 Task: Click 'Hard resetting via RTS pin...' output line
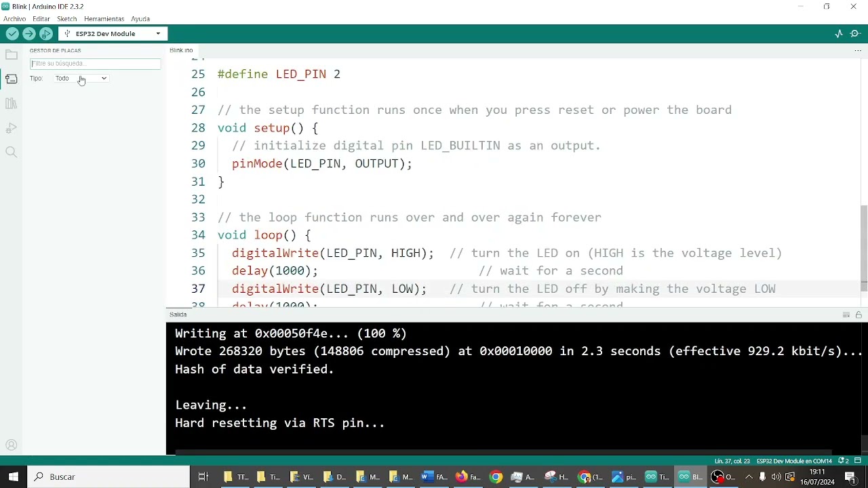click(280, 423)
